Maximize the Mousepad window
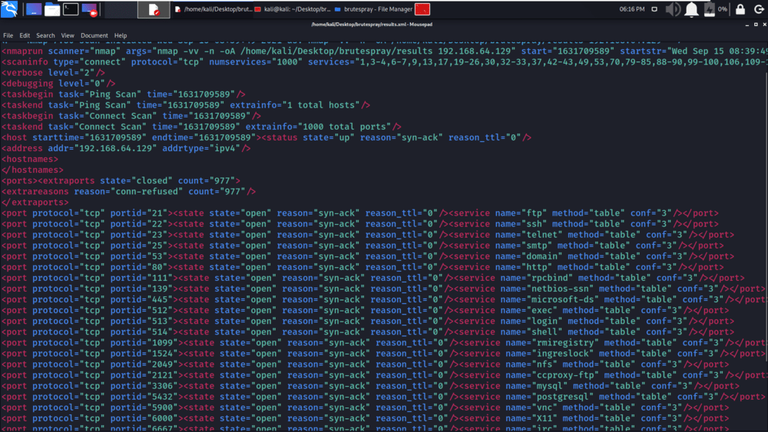The height and width of the screenshot is (432, 768). 756,24
